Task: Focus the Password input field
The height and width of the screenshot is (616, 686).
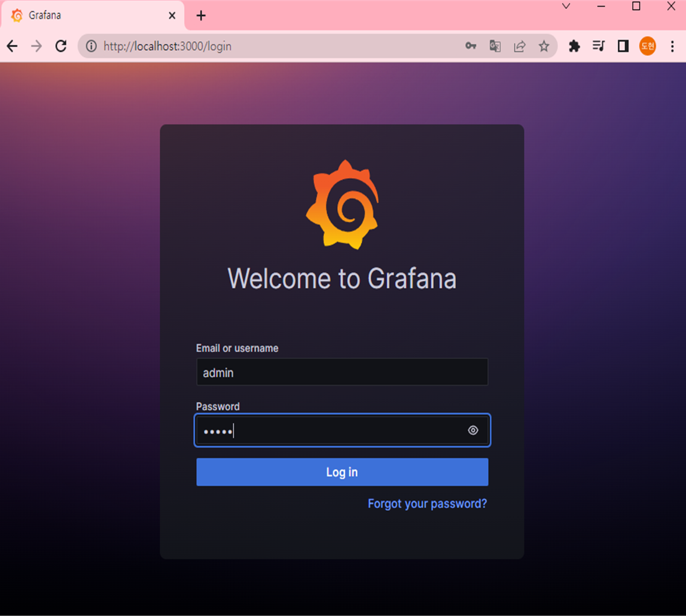Action: (342, 430)
